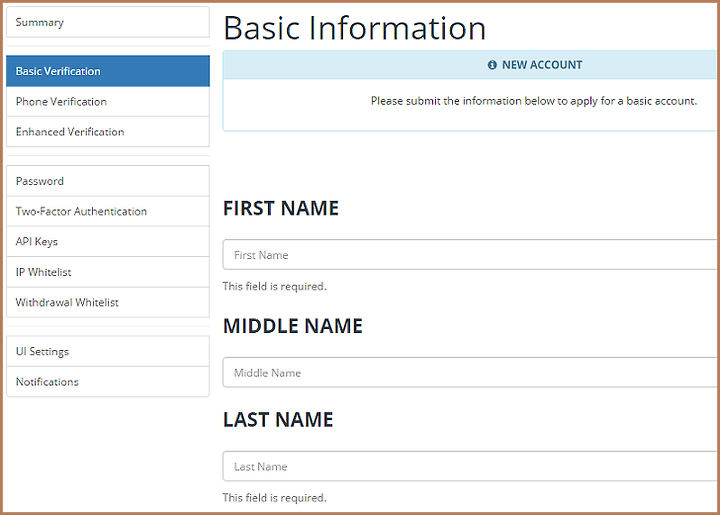This screenshot has width=720, height=515.
Task: Click the required-field error under First Name
Action: click(x=275, y=286)
